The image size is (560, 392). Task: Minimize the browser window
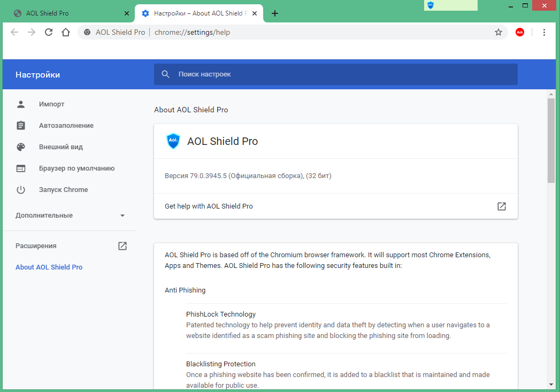tap(511, 6)
